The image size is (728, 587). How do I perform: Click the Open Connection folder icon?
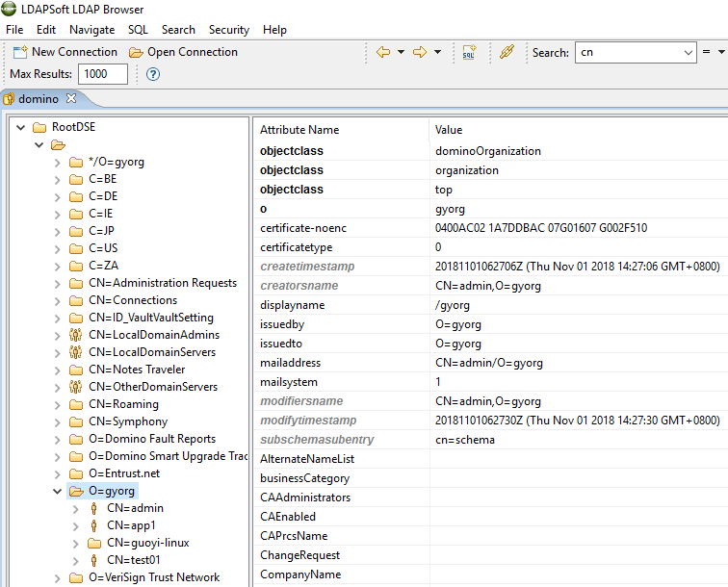136,52
